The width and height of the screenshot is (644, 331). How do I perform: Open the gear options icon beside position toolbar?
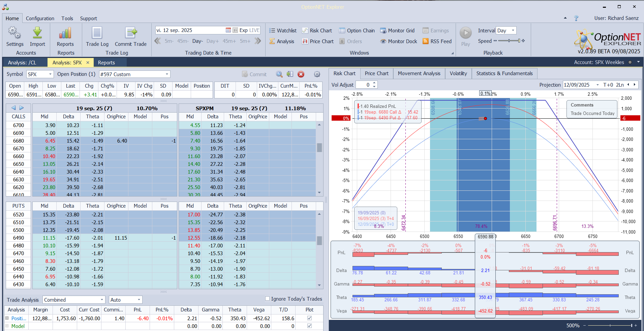(317, 74)
